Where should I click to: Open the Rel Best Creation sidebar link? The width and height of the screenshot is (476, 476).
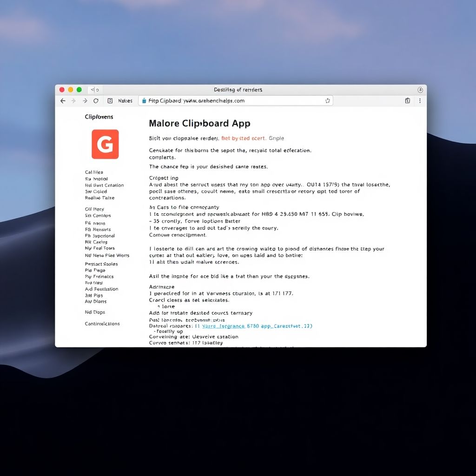[x=105, y=185]
